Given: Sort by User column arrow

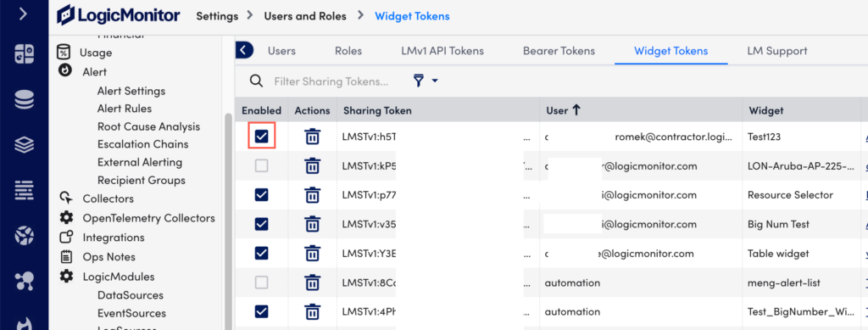Looking at the screenshot, I should pos(576,110).
